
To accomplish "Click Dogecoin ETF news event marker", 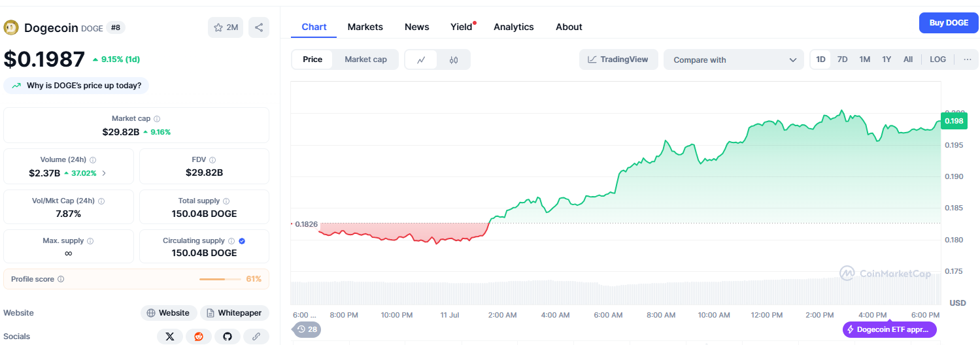I will (890, 330).
